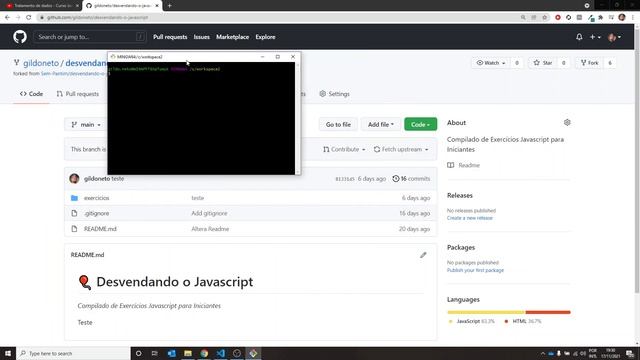Click the MINGW64 terminal title bar icon
The width and height of the screenshot is (640, 360).
point(113,57)
